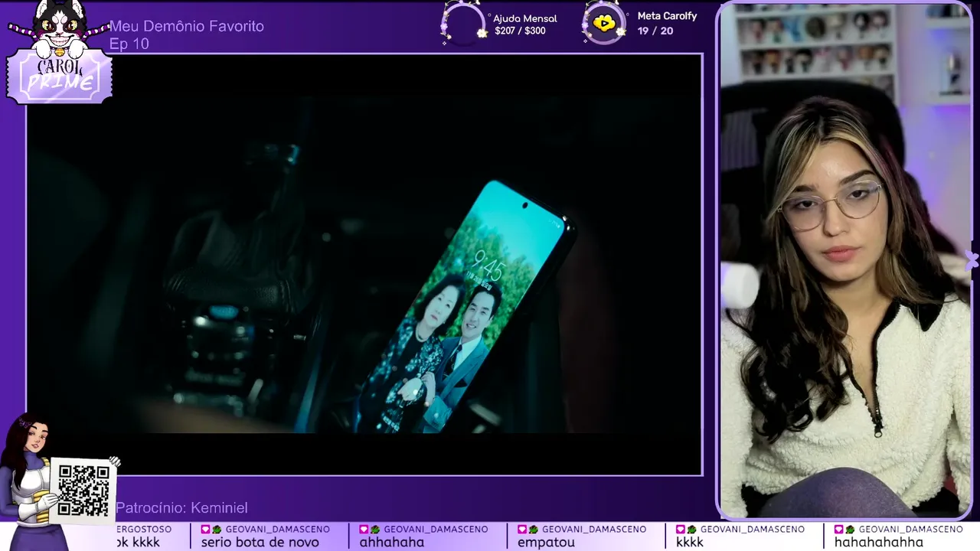Click the '$207 / $300' goal value

pos(520,31)
